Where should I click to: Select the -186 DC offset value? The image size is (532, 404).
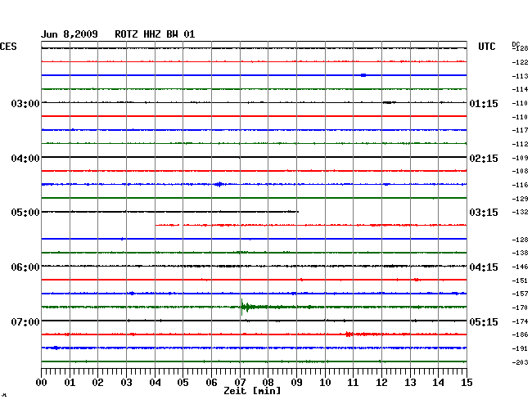(x=520, y=334)
